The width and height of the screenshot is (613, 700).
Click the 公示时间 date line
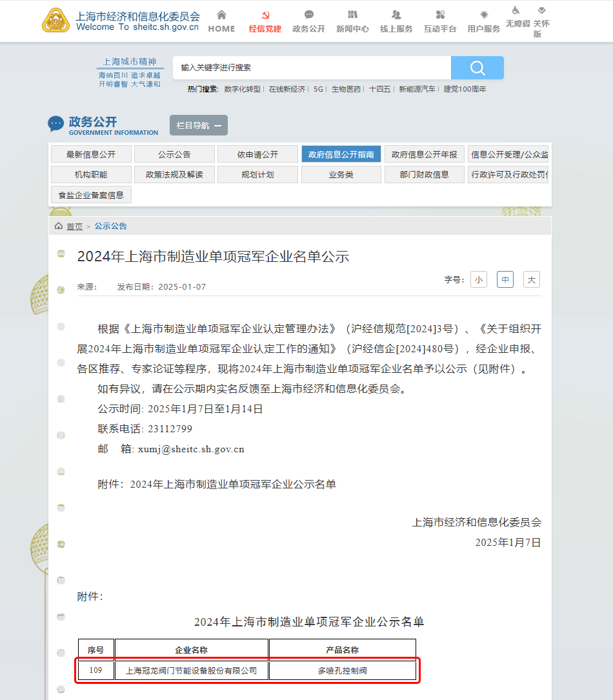pyautogui.click(x=181, y=409)
